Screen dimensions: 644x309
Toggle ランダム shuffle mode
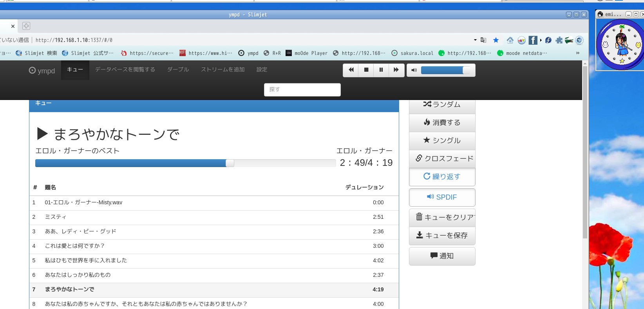tap(442, 105)
